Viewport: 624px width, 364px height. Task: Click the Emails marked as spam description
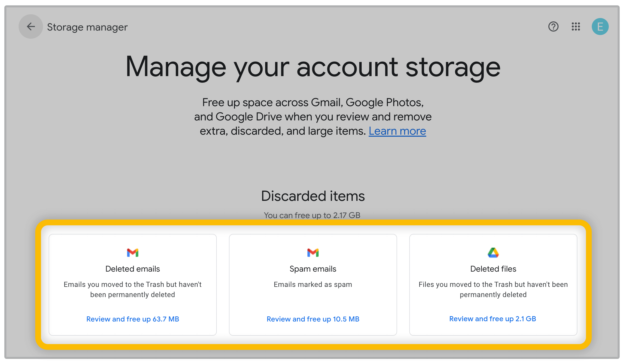(x=313, y=284)
